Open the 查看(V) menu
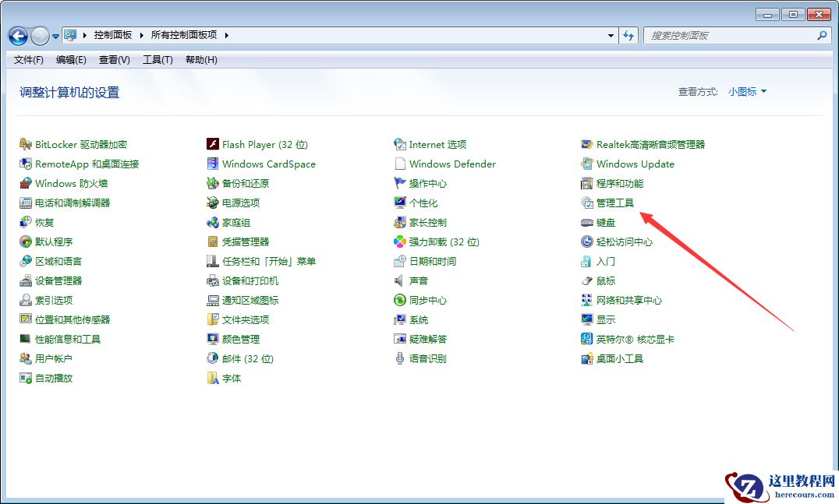The width and height of the screenshot is (839, 504). pyautogui.click(x=113, y=60)
